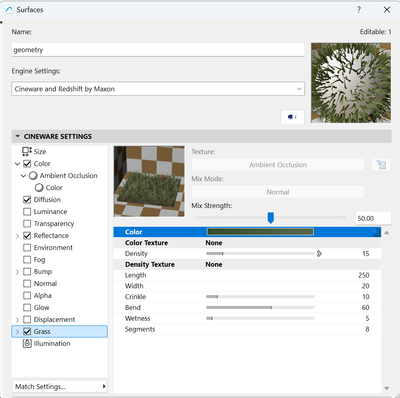Open the Engine Settings dropdown
The height and width of the screenshot is (398, 400).
(158, 89)
